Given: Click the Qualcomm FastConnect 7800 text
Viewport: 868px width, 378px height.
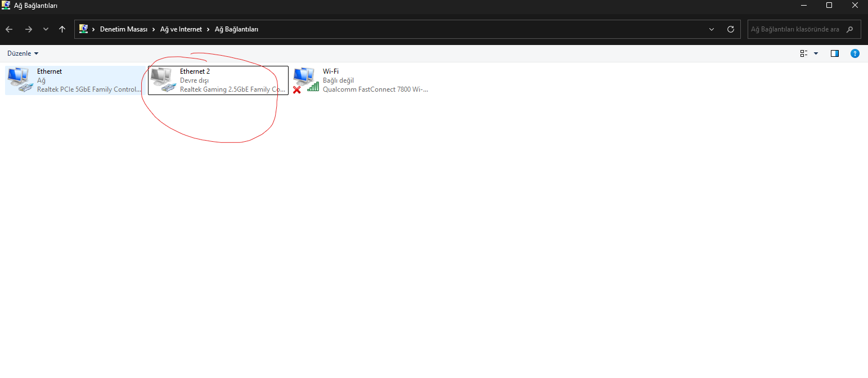Looking at the screenshot, I should [x=375, y=89].
